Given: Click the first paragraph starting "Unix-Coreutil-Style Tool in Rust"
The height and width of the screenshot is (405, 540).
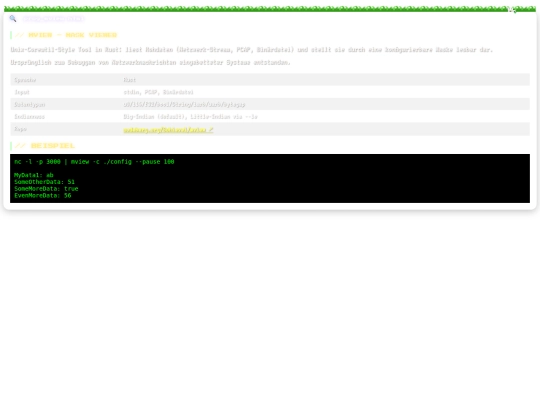Looking at the screenshot, I should coord(252,50).
